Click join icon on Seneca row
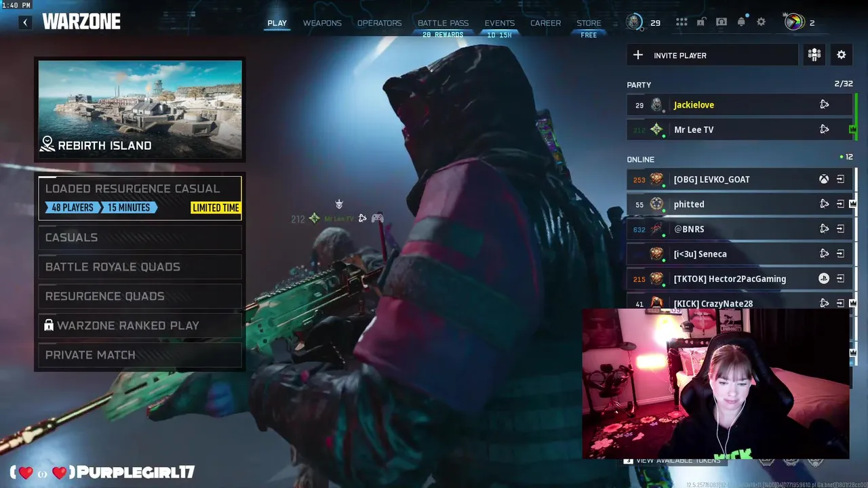The image size is (868, 488). (840, 253)
